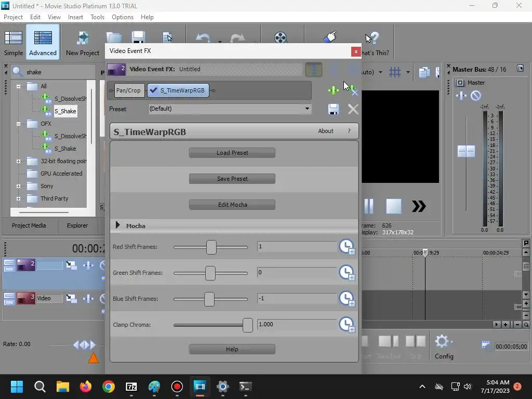This screenshot has width=532, height=399.
Task: Open Master Bus insert FX icon
Action: click(461, 96)
